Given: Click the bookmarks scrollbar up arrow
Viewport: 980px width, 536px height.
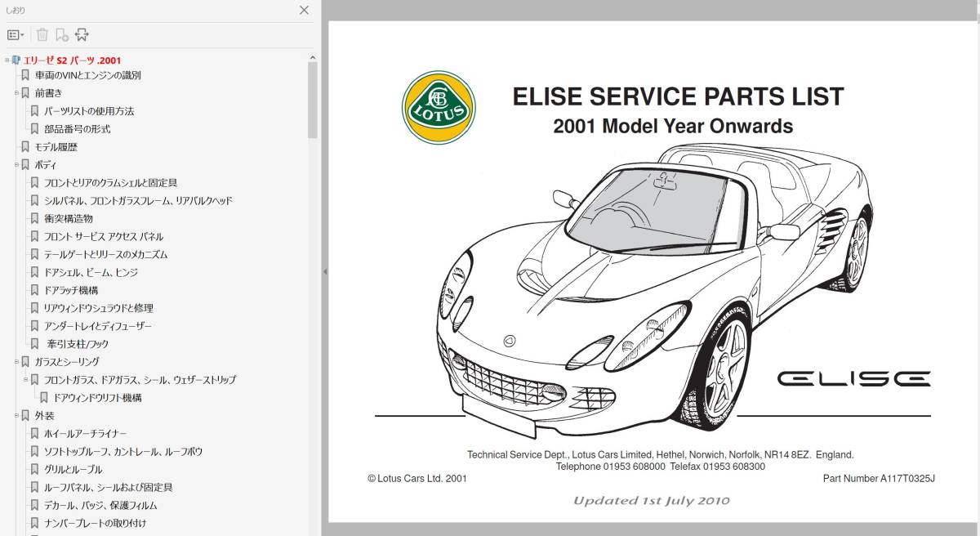Looking at the screenshot, I should point(313,57).
